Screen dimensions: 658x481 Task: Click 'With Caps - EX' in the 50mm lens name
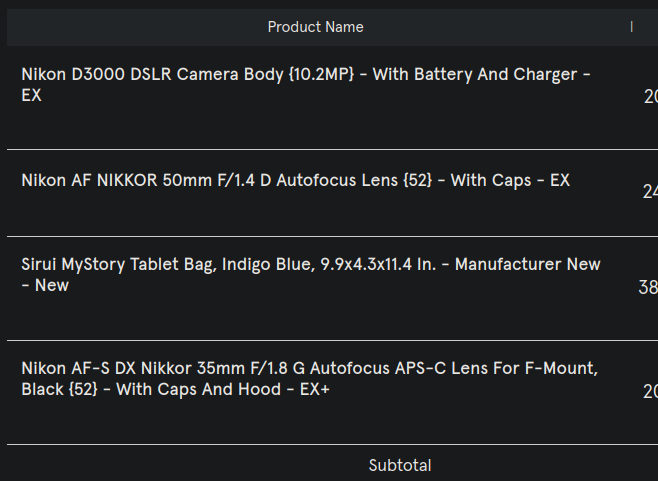click(x=510, y=180)
